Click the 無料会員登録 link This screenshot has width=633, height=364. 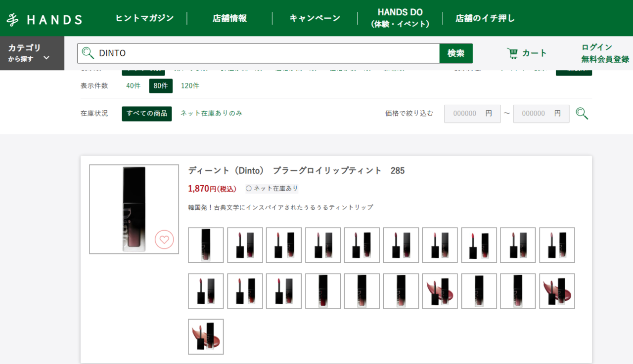pyautogui.click(x=605, y=59)
